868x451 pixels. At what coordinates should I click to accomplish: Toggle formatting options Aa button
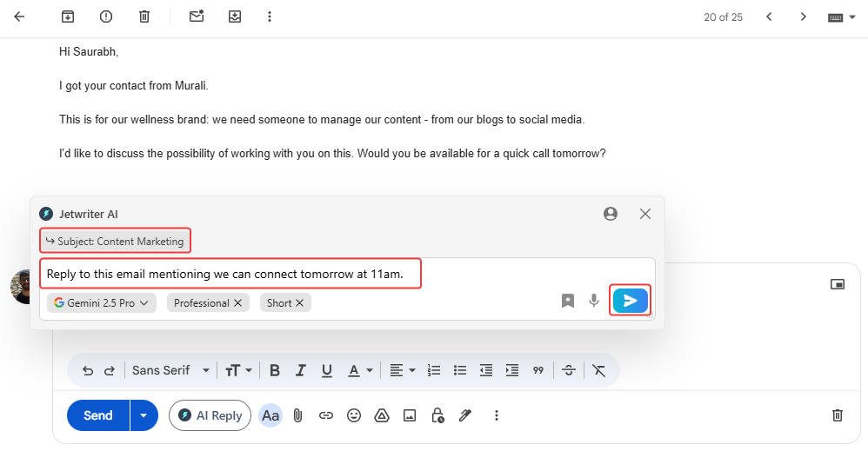270,415
